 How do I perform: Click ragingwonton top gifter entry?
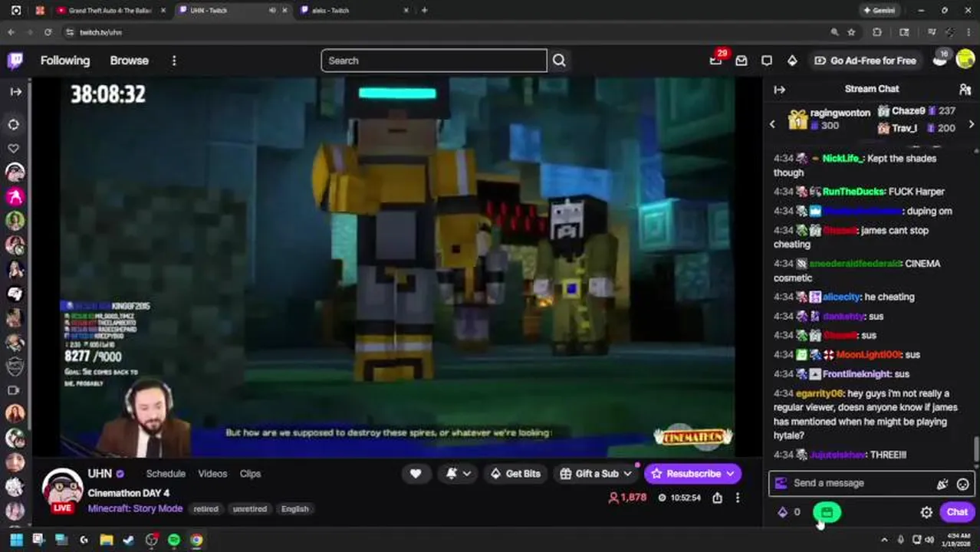click(830, 119)
